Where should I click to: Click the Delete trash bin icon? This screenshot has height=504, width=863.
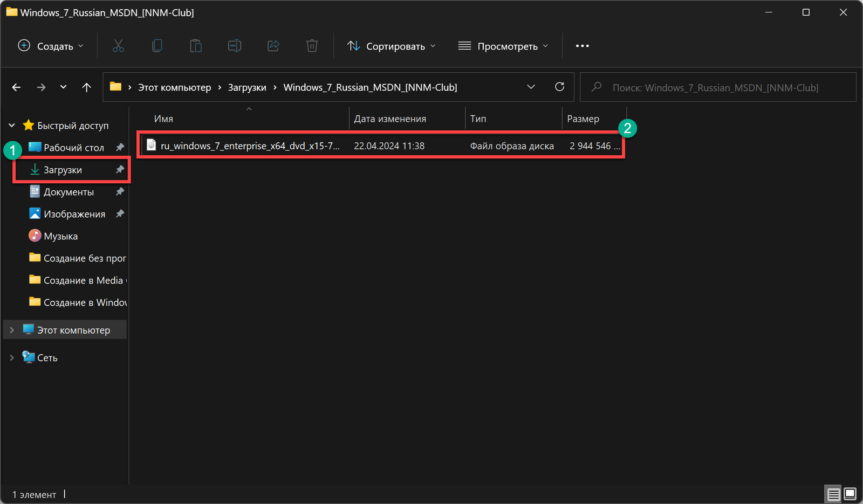click(x=312, y=46)
